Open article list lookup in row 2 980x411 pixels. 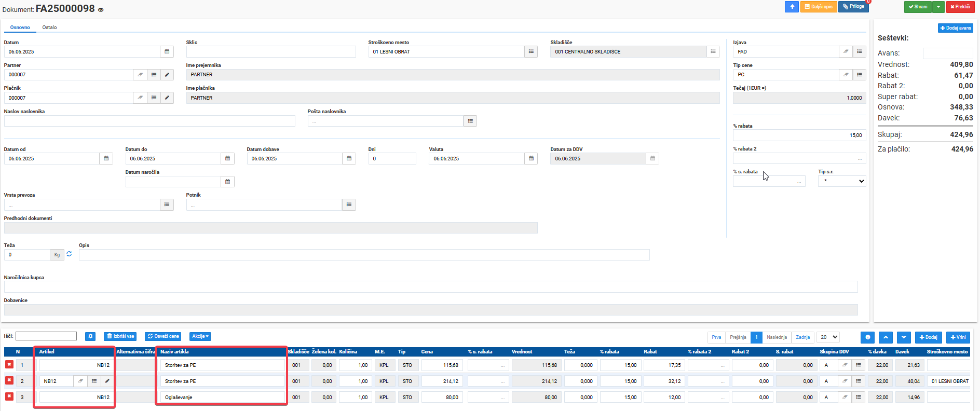pyautogui.click(x=94, y=381)
